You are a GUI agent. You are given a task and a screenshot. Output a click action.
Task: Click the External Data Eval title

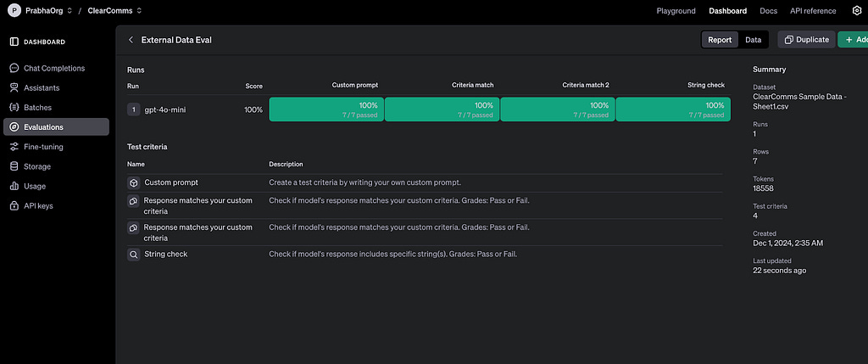[176, 40]
